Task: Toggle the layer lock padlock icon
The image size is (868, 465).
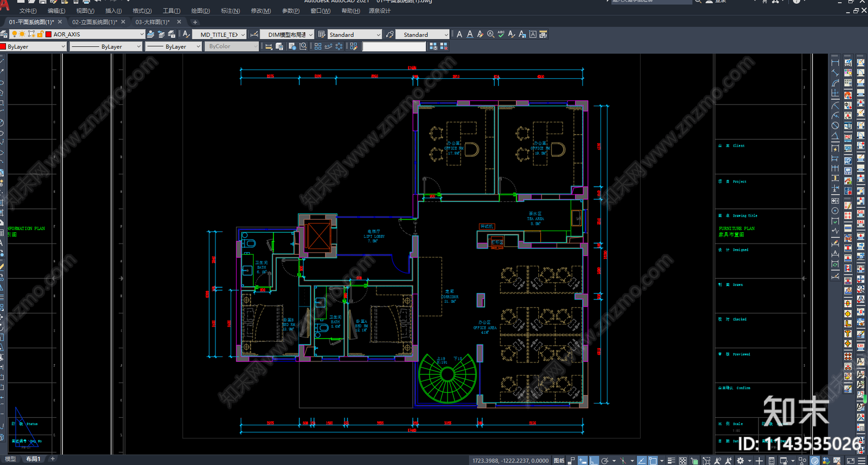Action: (40, 34)
